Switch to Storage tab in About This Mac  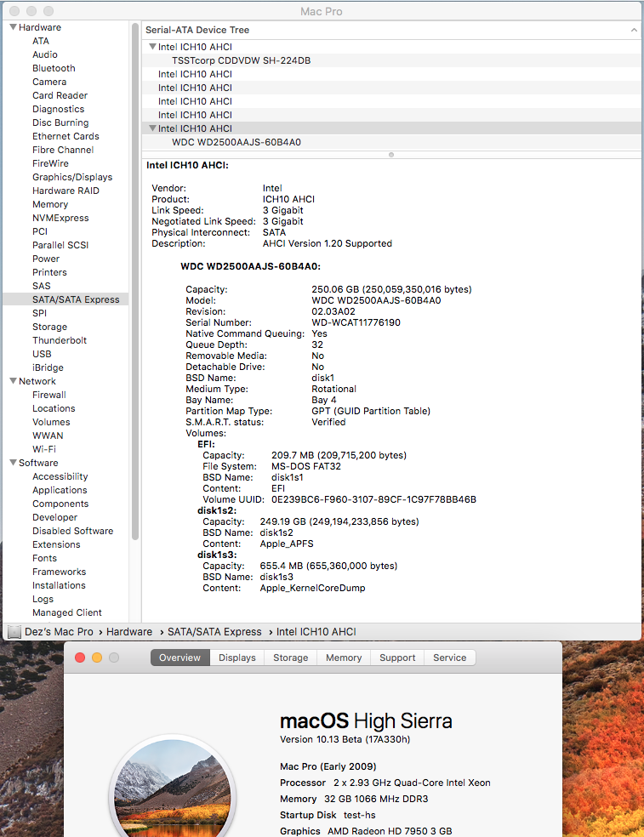pos(290,658)
